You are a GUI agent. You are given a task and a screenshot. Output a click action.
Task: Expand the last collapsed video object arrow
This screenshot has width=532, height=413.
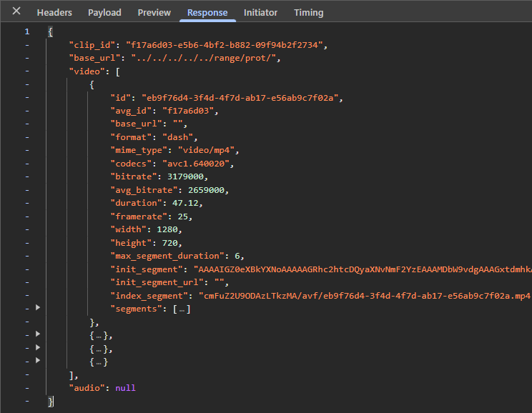38,362
